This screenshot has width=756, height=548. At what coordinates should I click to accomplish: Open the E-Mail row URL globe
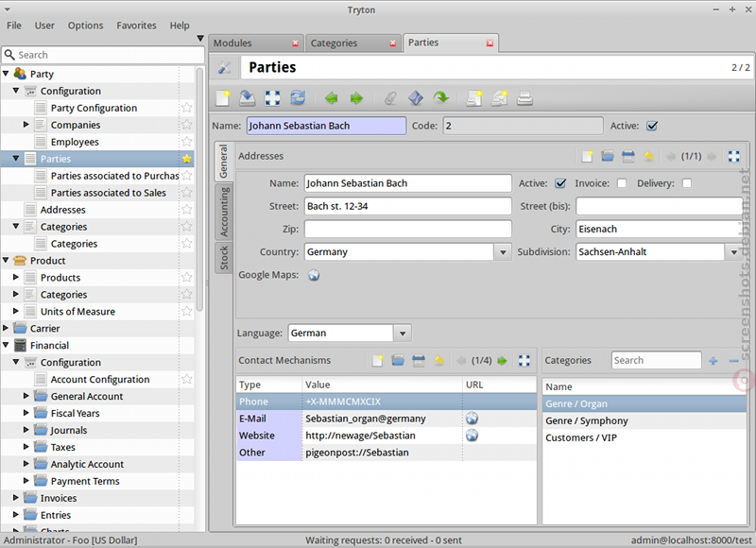pos(472,419)
